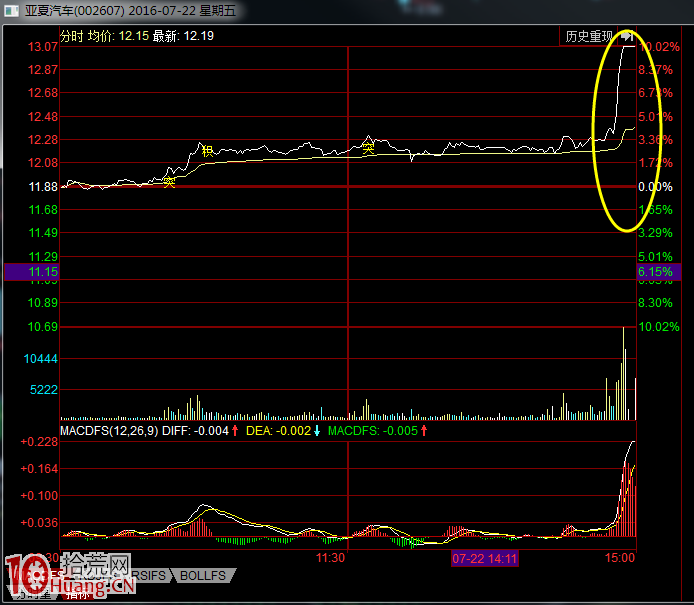This screenshot has width=694, height=605.
Task: Click the 8.30% green percentage label
Action: [655, 303]
